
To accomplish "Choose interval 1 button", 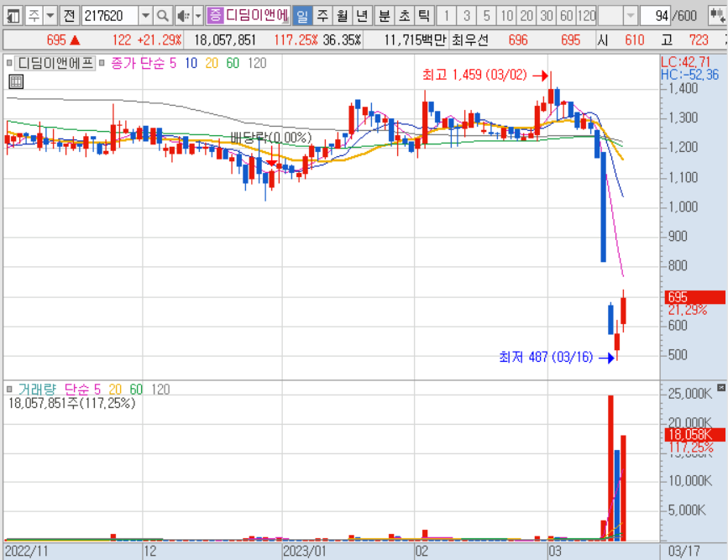I will click(446, 16).
